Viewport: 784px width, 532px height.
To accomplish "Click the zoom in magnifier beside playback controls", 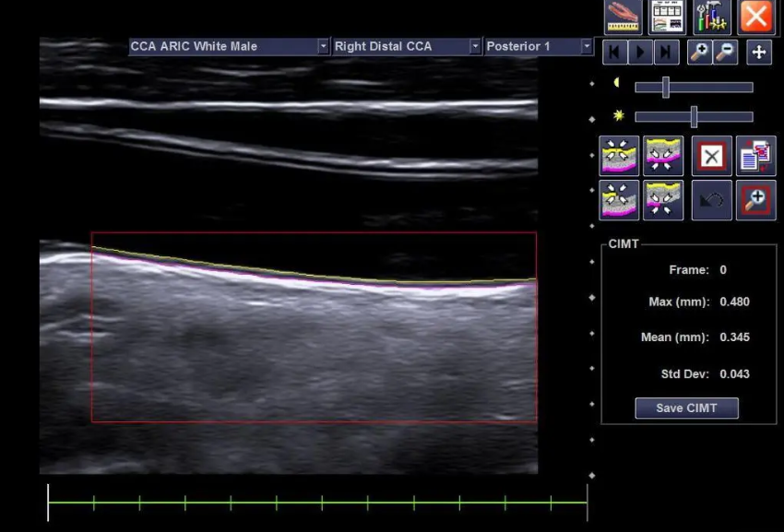I will coord(699,52).
